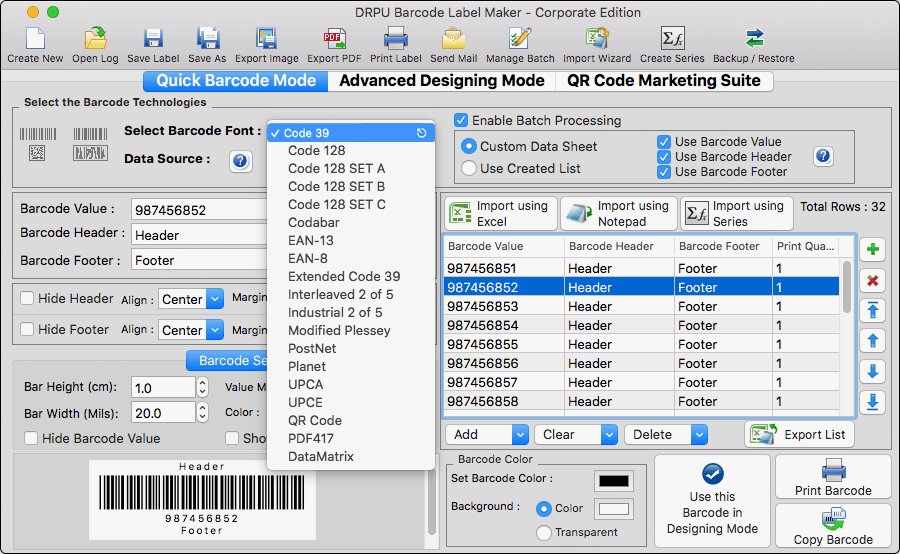This screenshot has width=900, height=554.
Task: Open the footer Align Center dropdown
Action: pos(191,330)
